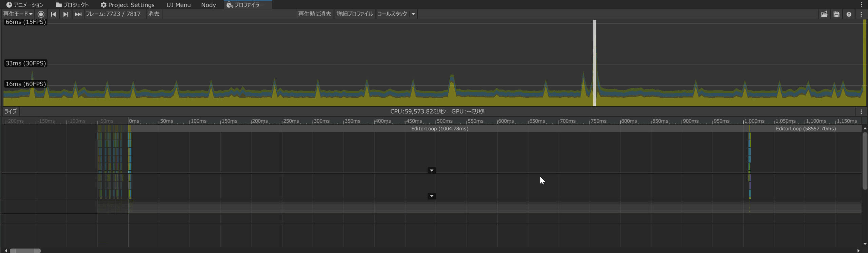Screen dimensions: 868x253
Task: Open the 再生モード dropdown
Action: (18, 14)
